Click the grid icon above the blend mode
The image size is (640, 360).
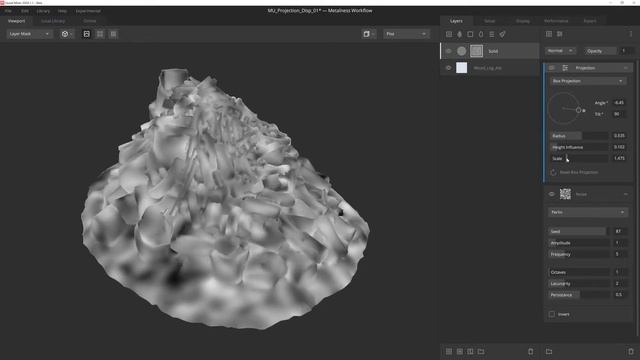click(x=549, y=34)
